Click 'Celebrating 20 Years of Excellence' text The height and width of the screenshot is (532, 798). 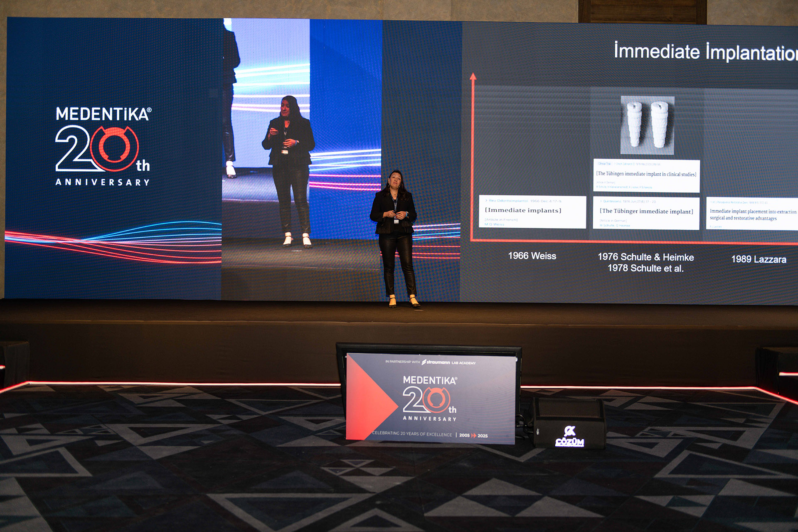click(x=411, y=434)
